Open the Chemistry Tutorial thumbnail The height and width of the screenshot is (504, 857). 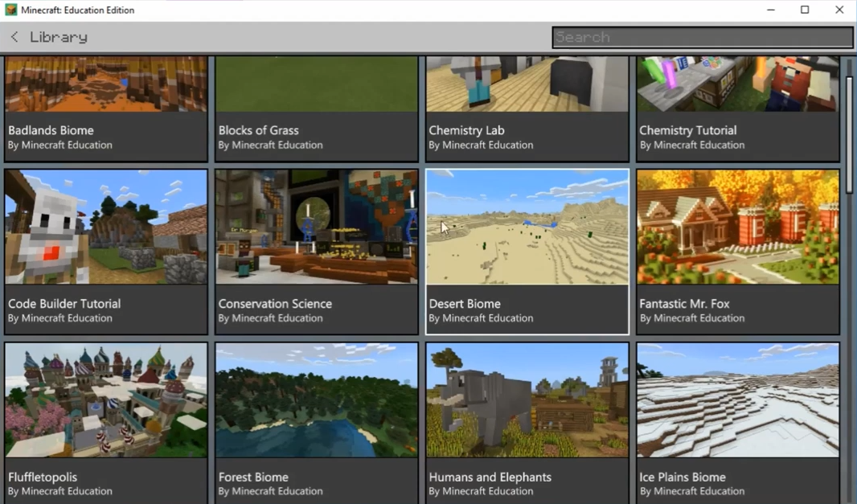pyautogui.click(x=738, y=84)
